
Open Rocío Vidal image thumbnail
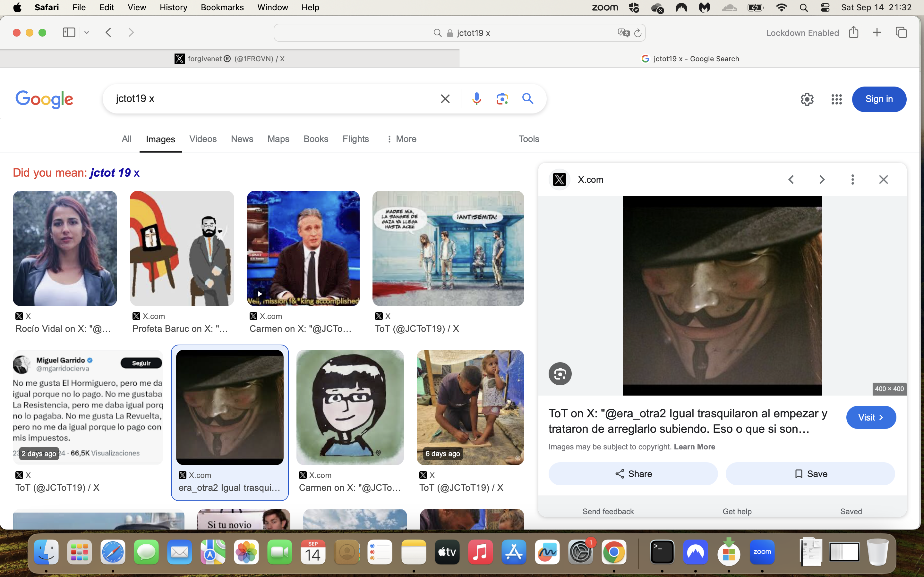pyautogui.click(x=65, y=248)
